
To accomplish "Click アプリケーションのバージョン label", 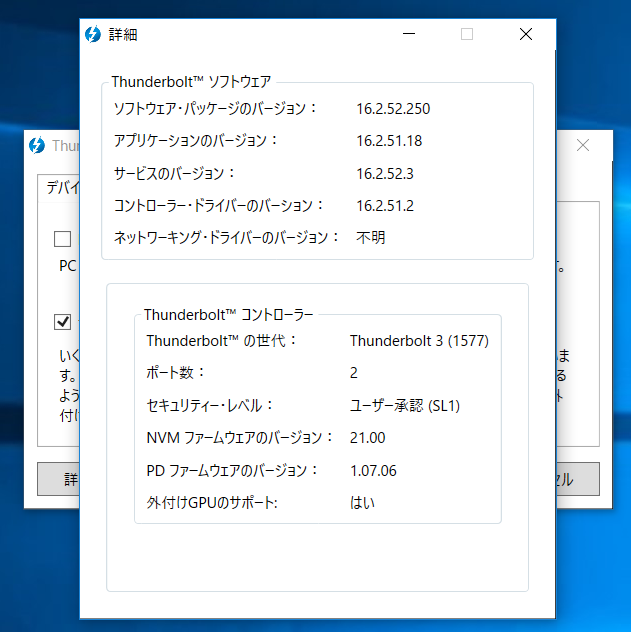I will click(x=195, y=141).
